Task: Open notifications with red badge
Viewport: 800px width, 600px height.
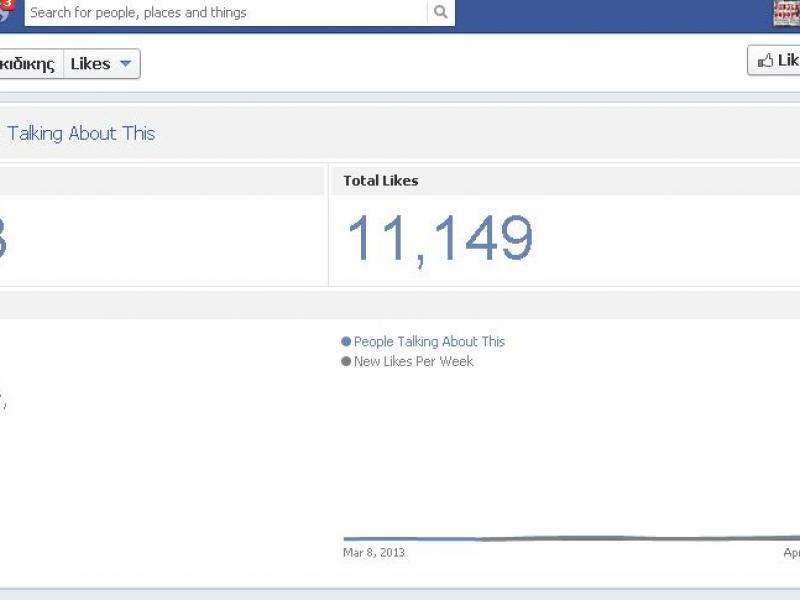Action: click(x=5, y=9)
